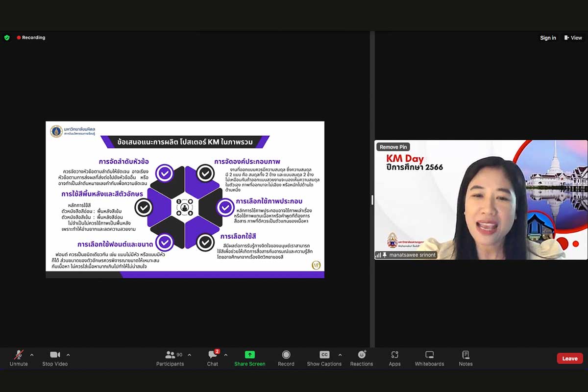Click the Remove Pin button
The height and width of the screenshot is (392, 588).
click(x=393, y=147)
